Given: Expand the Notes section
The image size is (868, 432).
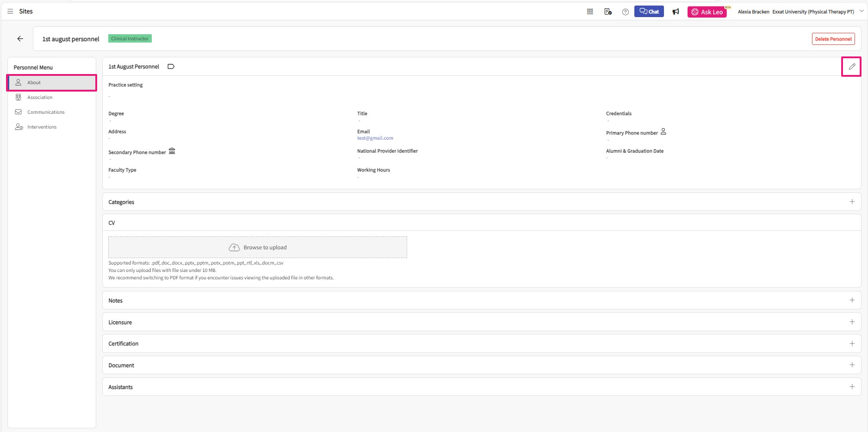Looking at the screenshot, I should pyautogui.click(x=852, y=300).
